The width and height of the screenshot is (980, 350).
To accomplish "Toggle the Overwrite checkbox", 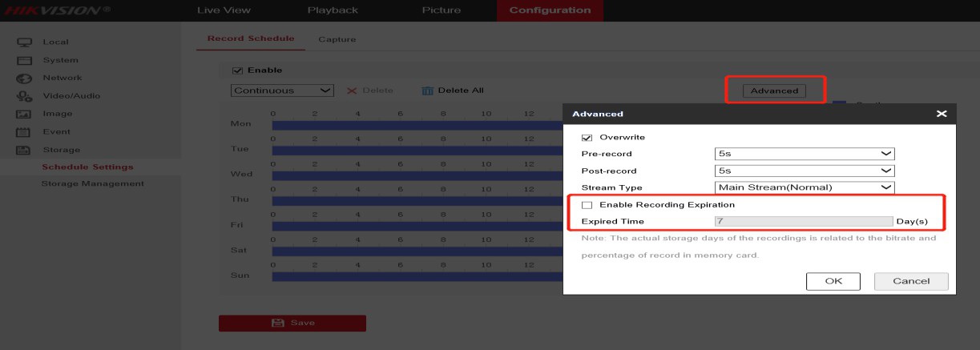I will [587, 137].
